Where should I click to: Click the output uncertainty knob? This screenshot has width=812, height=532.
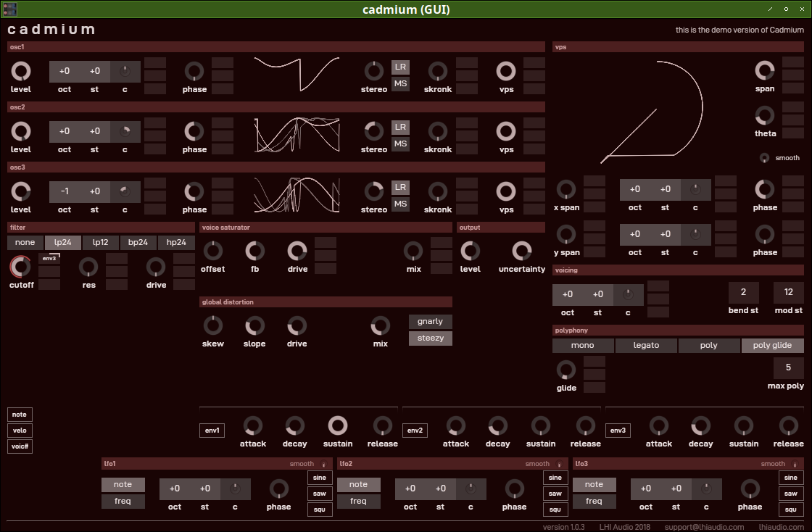click(521, 251)
